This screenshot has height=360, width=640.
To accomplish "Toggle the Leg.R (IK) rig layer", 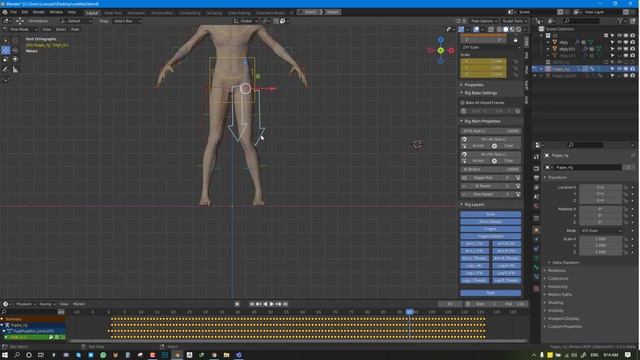I will coord(507,266).
